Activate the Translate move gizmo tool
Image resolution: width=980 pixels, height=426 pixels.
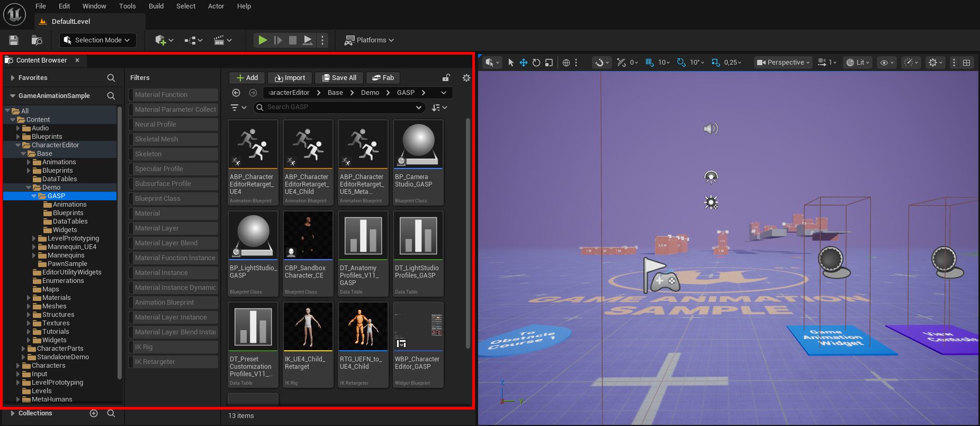(524, 63)
